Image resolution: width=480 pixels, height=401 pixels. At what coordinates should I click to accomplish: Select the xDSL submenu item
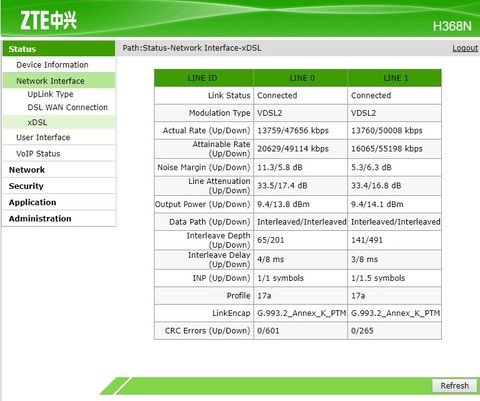tap(59, 122)
